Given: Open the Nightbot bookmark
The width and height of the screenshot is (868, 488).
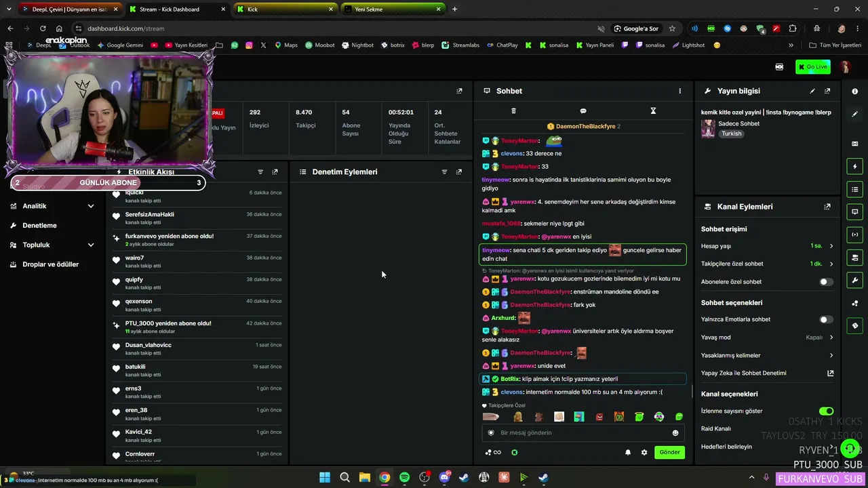Looking at the screenshot, I should coord(358,45).
